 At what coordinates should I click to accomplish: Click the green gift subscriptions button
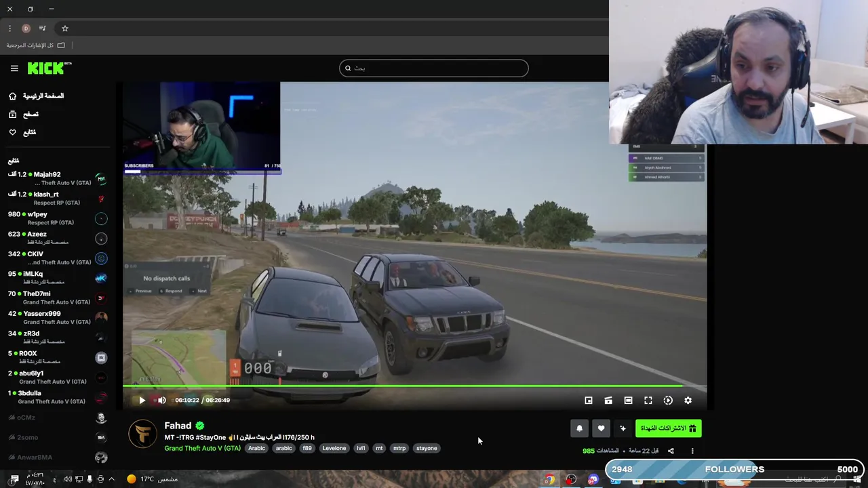[x=668, y=428]
